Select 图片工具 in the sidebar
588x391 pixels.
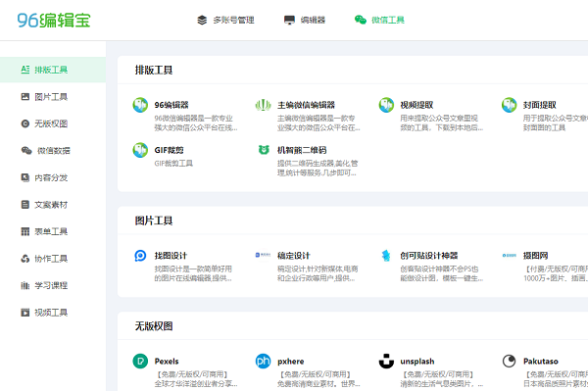(53, 97)
